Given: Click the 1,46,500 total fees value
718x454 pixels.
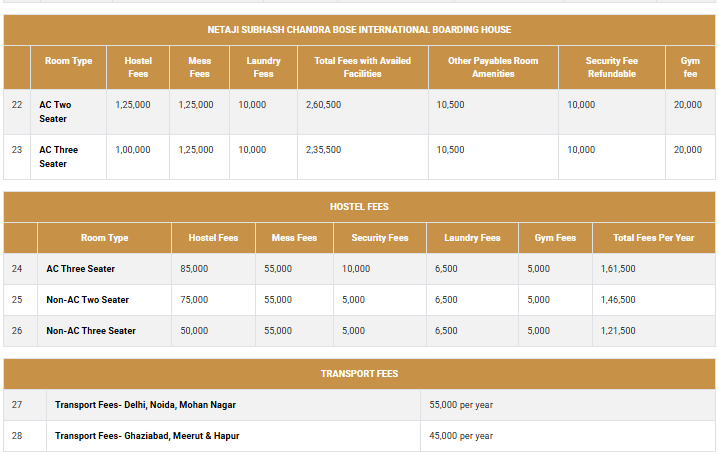Looking at the screenshot, I should tap(618, 300).
